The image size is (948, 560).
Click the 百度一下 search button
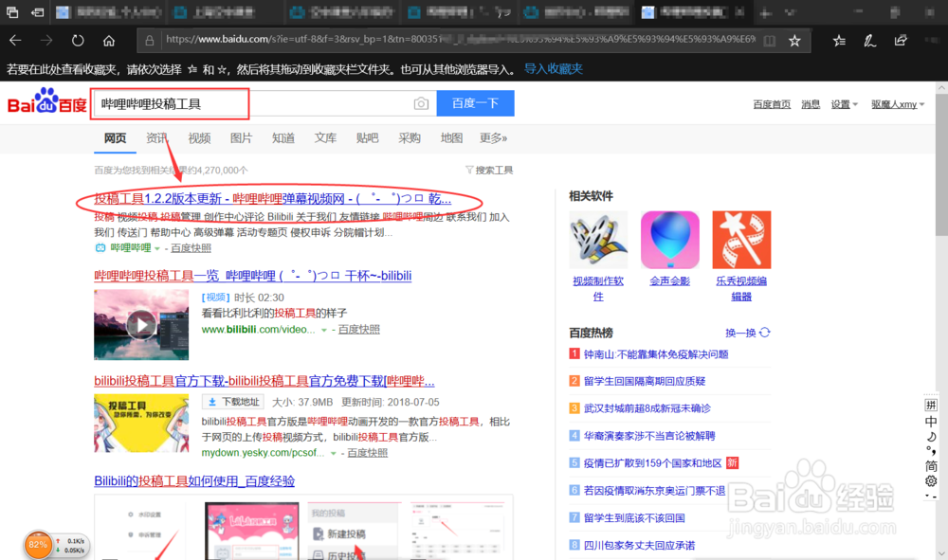[475, 103]
